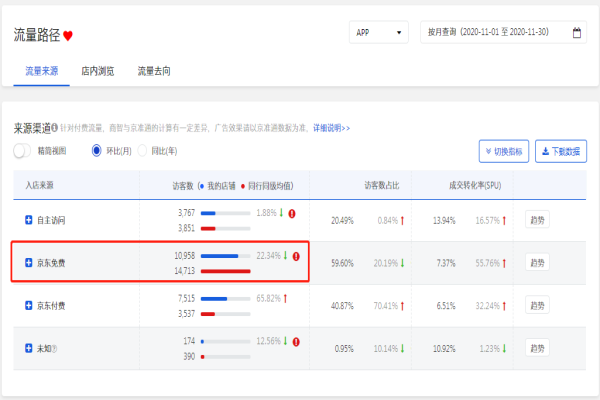
Task: Click red warning icon in 自主访问 row
Action: coord(296,213)
